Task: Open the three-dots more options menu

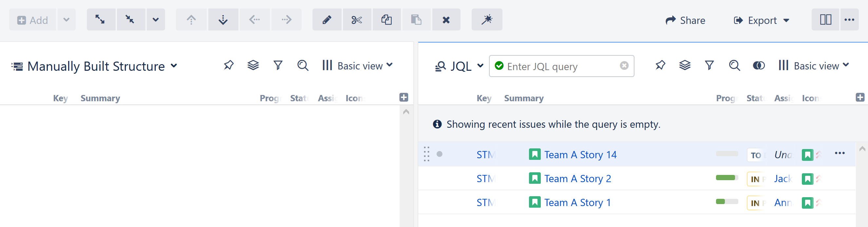Action: (x=849, y=20)
